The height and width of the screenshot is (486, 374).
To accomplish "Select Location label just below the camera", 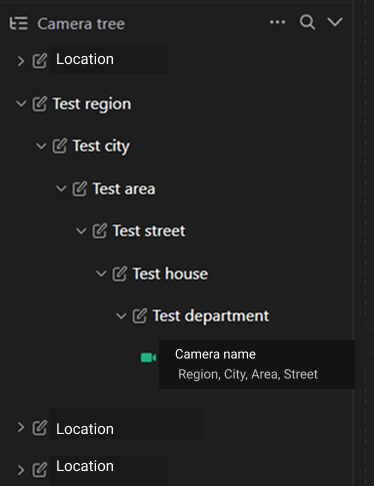I will click(x=85, y=429).
